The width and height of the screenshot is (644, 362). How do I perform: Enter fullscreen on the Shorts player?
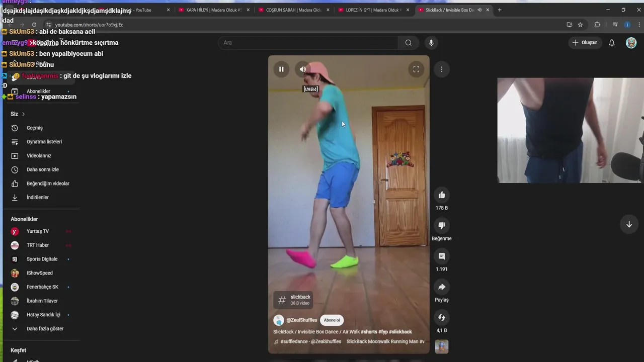pos(416,69)
